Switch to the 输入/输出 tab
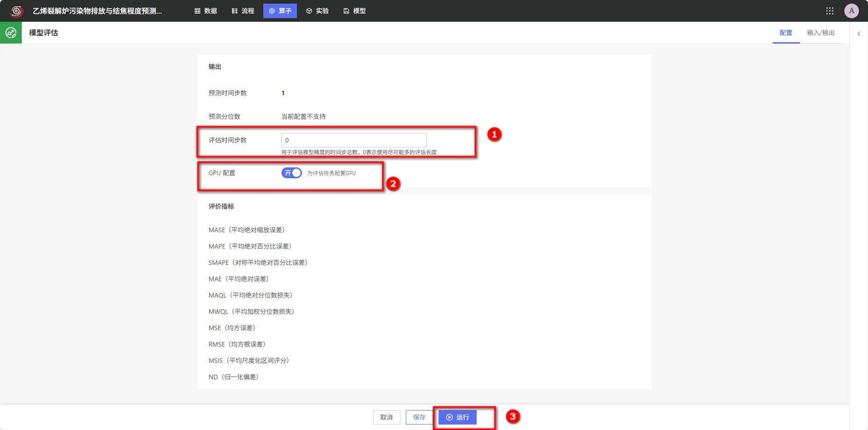 click(821, 33)
